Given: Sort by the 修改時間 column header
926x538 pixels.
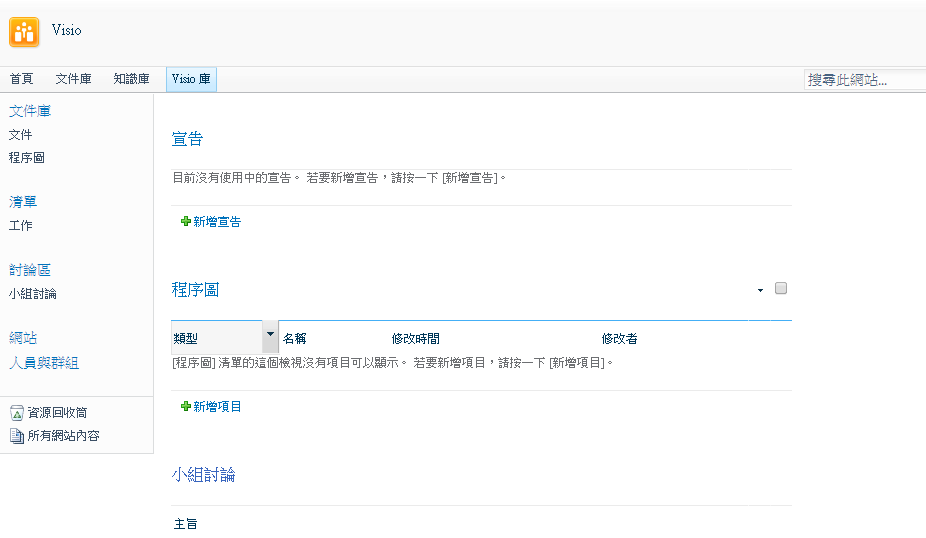Looking at the screenshot, I should click(415, 339).
